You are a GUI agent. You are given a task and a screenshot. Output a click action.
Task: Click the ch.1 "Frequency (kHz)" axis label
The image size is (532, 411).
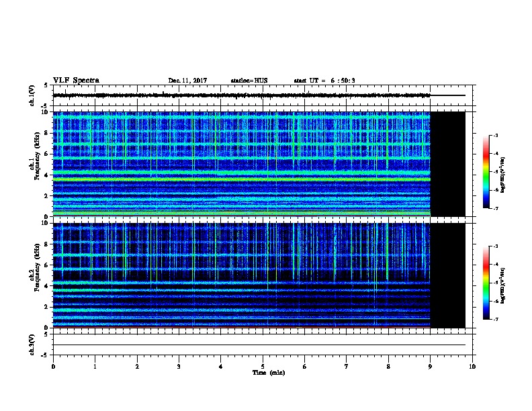click(37, 156)
